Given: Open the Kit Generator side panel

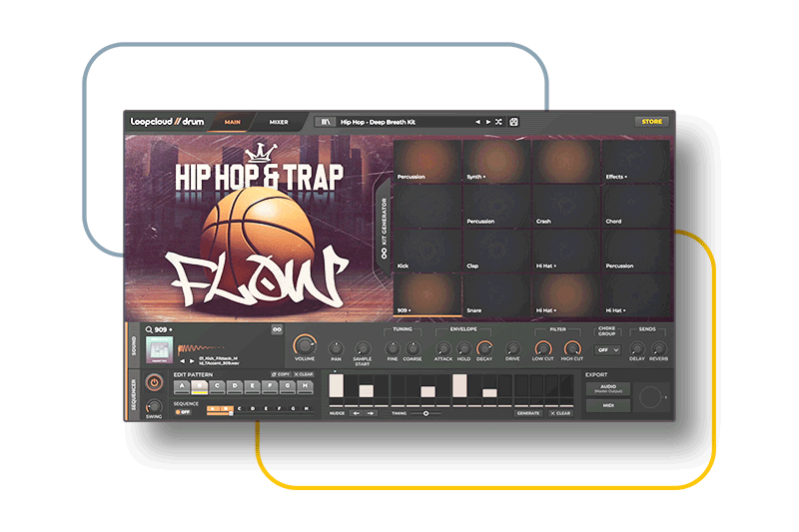Looking at the screenshot, I should pyautogui.click(x=384, y=227).
